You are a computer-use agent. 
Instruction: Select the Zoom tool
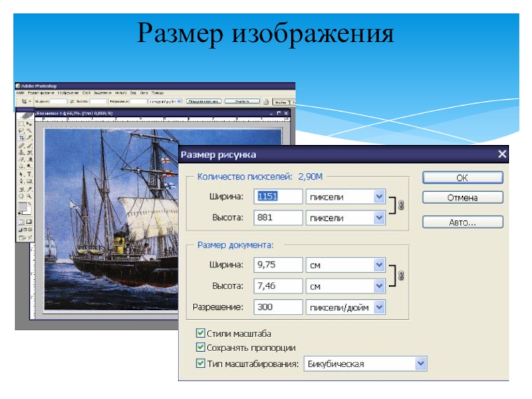29,196
